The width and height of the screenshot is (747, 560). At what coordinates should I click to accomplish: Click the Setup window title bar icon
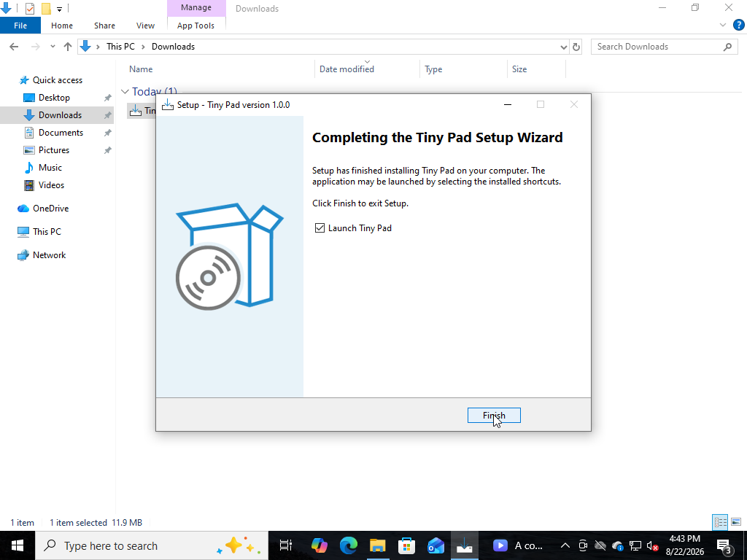click(168, 105)
